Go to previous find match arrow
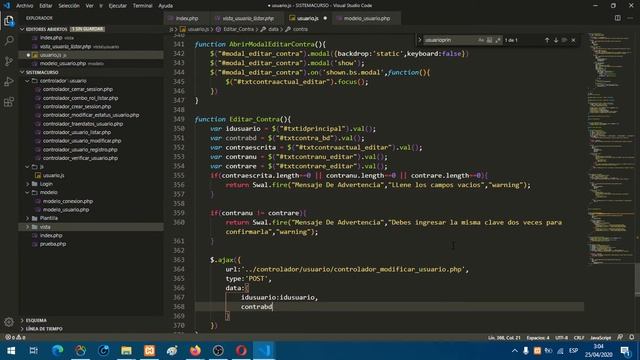This screenshot has height=360, width=640. (x=547, y=40)
